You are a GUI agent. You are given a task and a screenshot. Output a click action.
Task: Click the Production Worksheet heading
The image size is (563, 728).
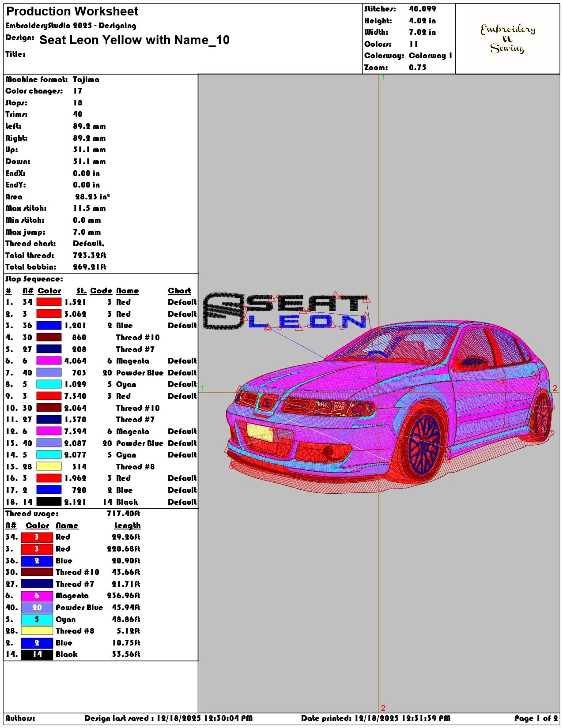pos(72,11)
